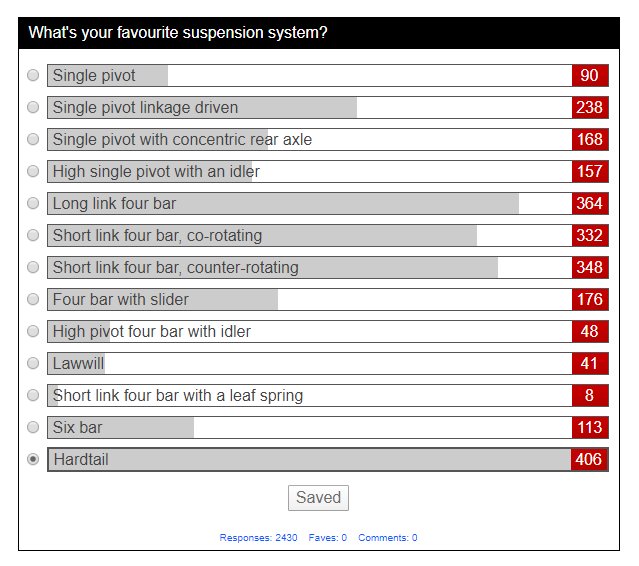Click the Hardtail result bar
Viewport: 639px width, 566px height.
pos(328,459)
